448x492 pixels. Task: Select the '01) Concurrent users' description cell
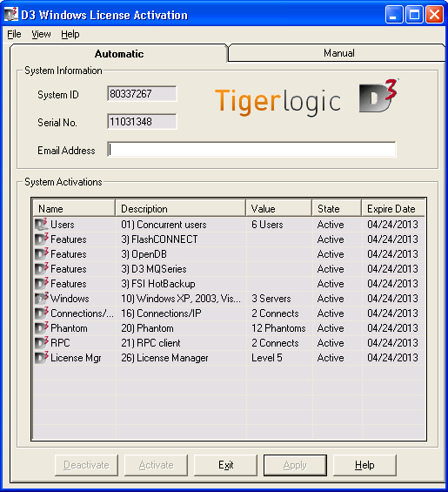pyautogui.click(x=181, y=225)
